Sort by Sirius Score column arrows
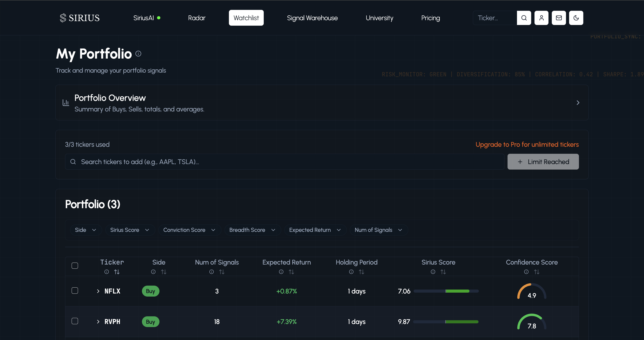The height and width of the screenshot is (340, 644). (443, 272)
